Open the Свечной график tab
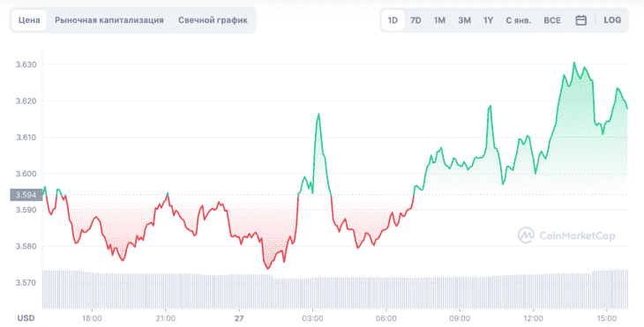Viewport: 644px width, 327px height. pyautogui.click(x=213, y=20)
